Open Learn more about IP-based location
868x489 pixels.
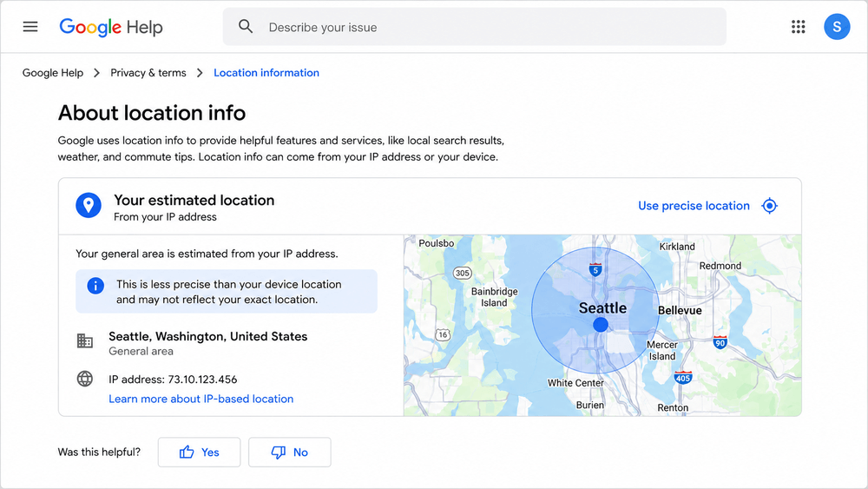coord(201,399)
